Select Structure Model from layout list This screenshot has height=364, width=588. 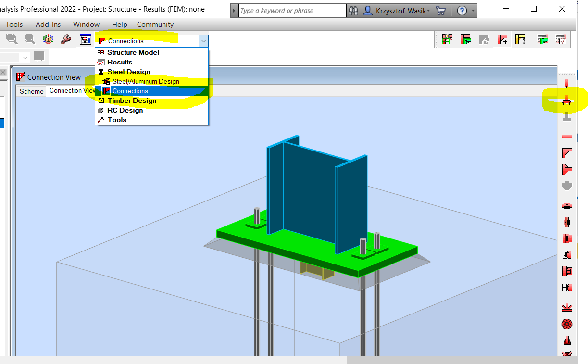152,52
